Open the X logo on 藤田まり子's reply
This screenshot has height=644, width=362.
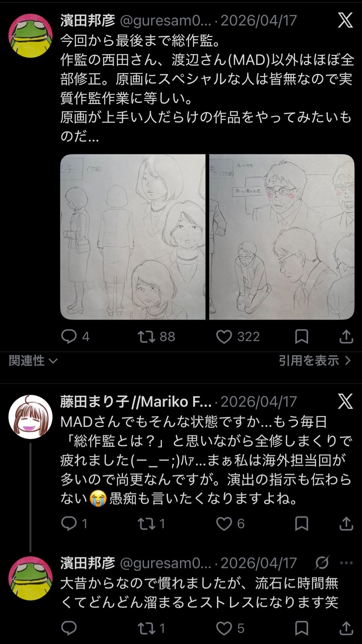tap(345, 401)
